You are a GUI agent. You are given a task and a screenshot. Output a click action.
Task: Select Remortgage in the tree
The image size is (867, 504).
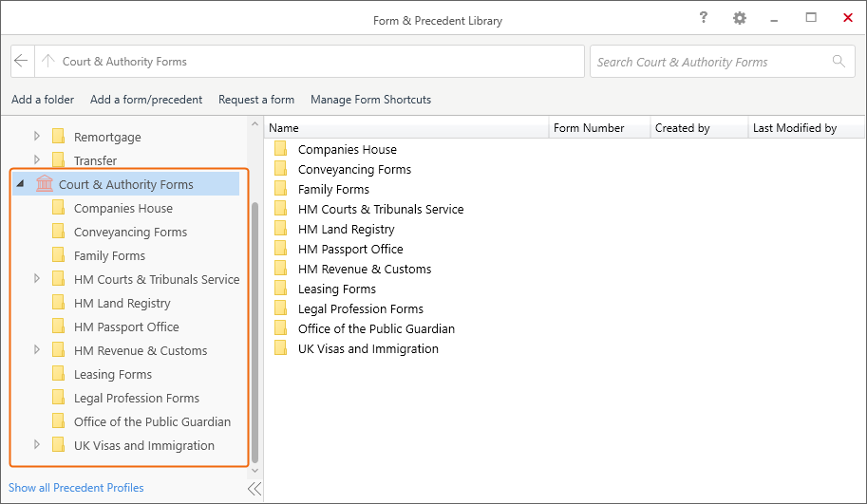pyautogui.click(x=107, y=137)
